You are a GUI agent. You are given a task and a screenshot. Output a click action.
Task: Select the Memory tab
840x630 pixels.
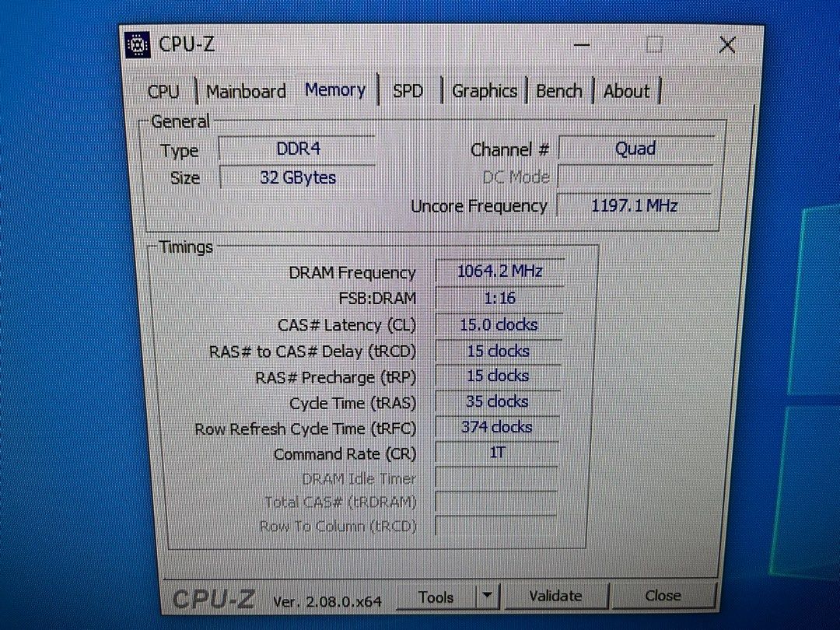(334, 90)
